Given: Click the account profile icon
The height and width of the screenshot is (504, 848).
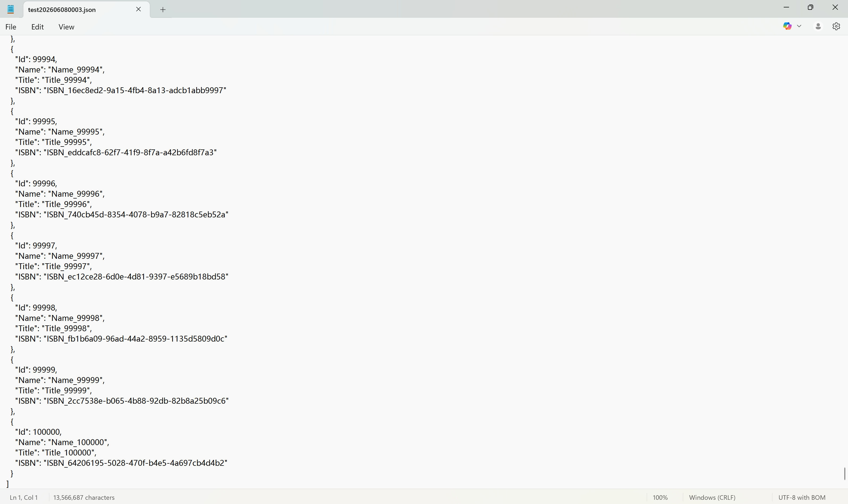Looking at the screenshot, I should pos(818,26).
